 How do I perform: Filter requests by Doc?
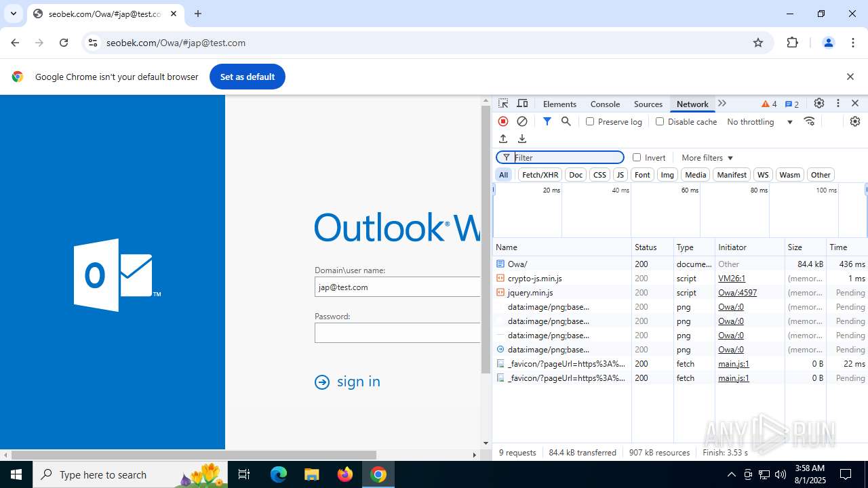[576, 175]
